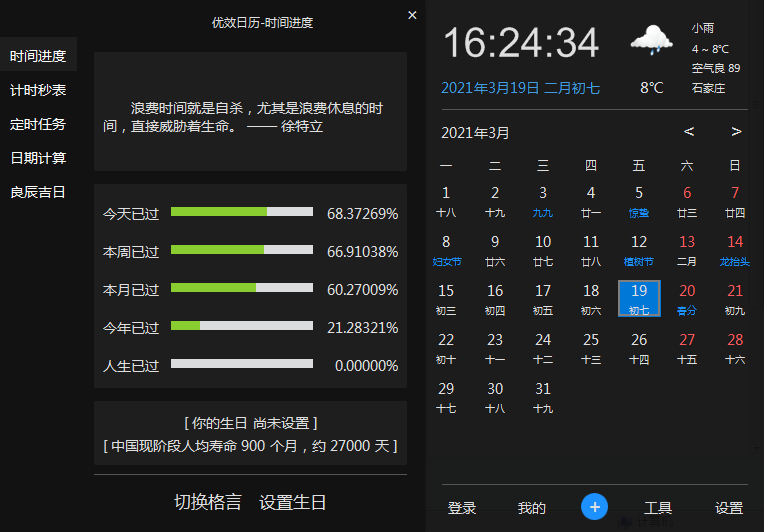This screenshot has height=532, width=764.
Task: Open 设置 in the bottom bar
Action: (x=729, y=508)
